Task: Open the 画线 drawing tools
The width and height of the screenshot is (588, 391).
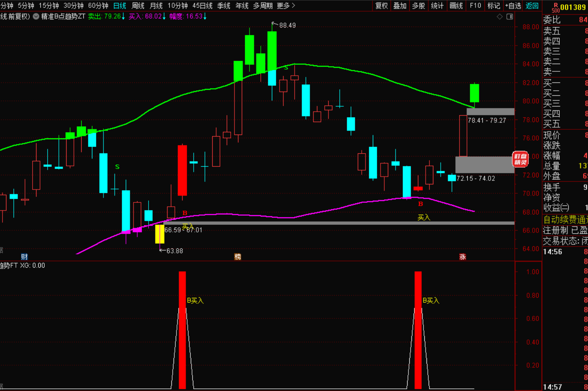Action: click(456, 6)
